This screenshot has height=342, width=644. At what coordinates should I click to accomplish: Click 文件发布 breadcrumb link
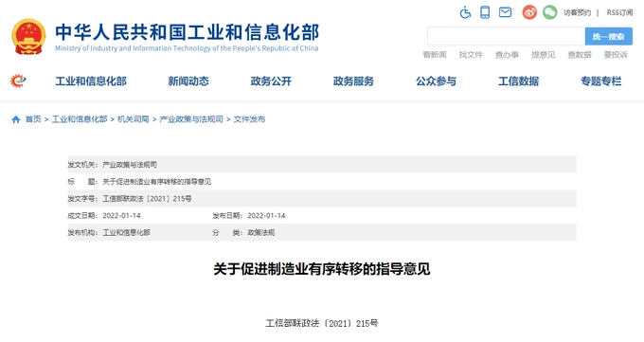249,119
